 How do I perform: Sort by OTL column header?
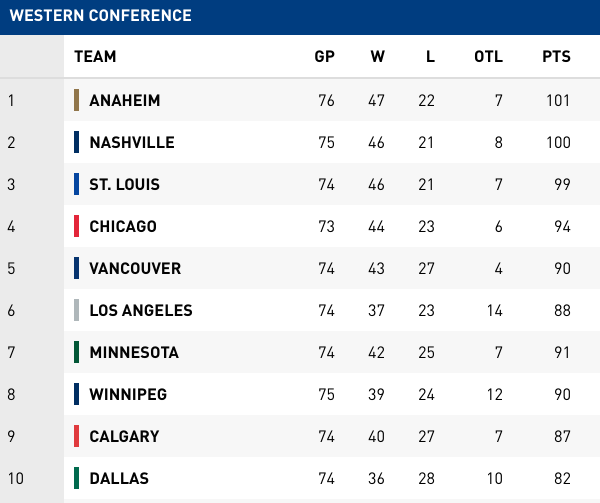[488, 56]
